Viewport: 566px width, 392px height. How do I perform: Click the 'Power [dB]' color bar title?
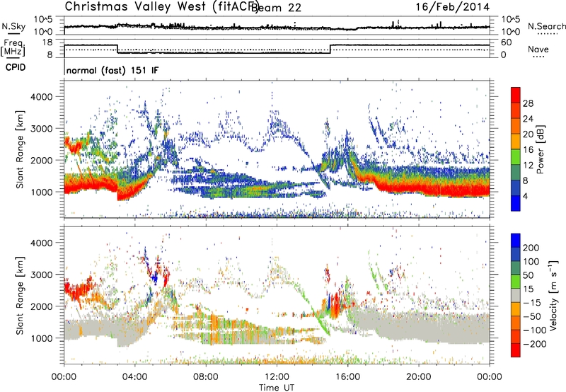540,149
